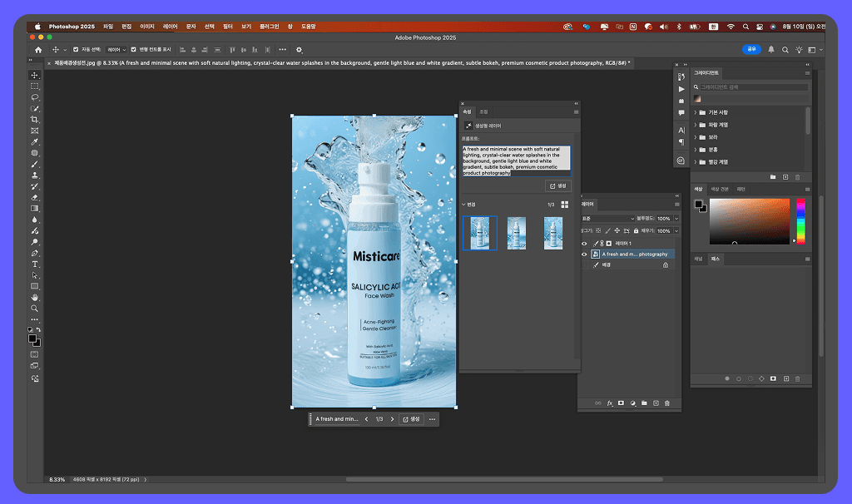The height and width of the screenshot is (504, 852).
Task: Select the Lasso tool
Action: [35, 97]
